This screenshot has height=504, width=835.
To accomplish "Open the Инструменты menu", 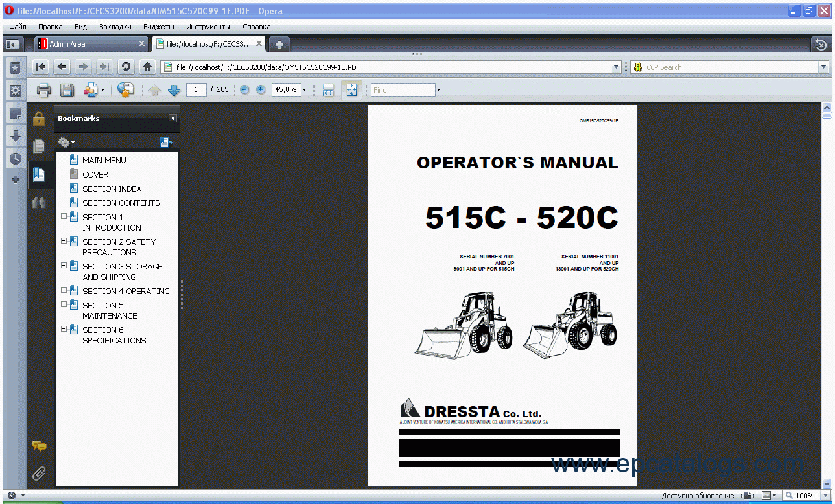I will [208, 27].
